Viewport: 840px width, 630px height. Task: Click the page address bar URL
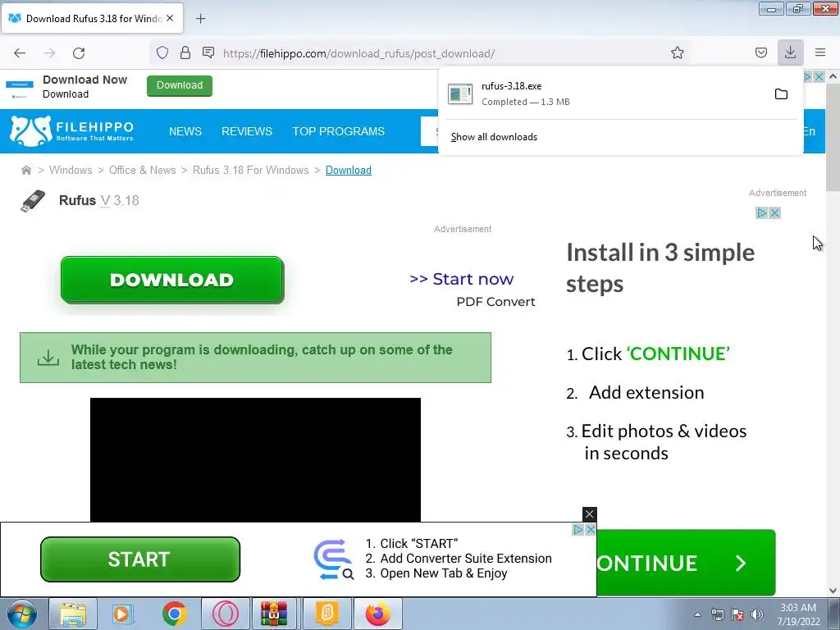click(x=359, y=53)
